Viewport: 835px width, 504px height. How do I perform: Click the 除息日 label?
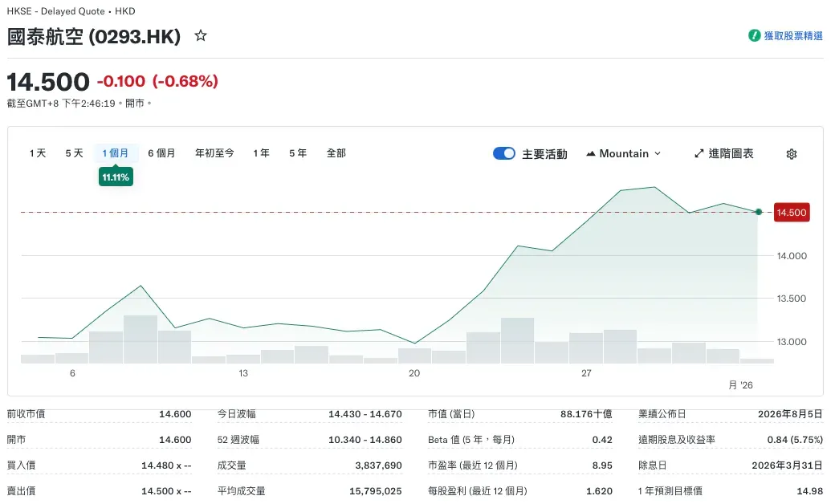[652, 465]
